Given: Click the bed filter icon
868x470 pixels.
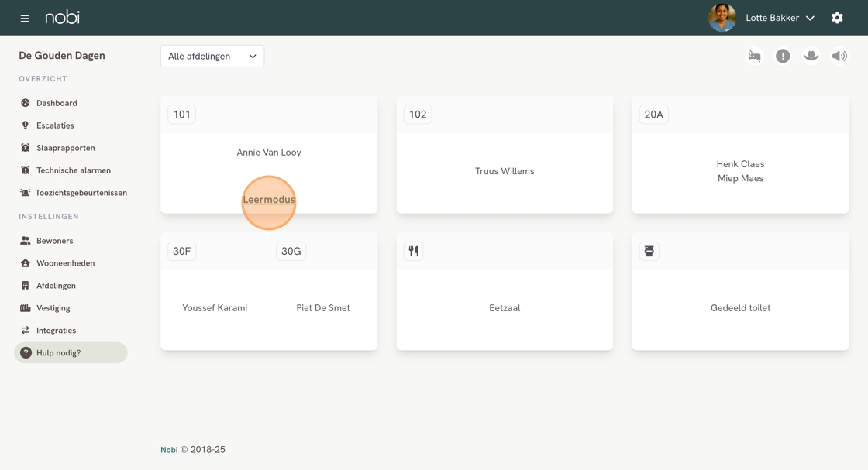Looking at the screenshot, I should (754, 56).
